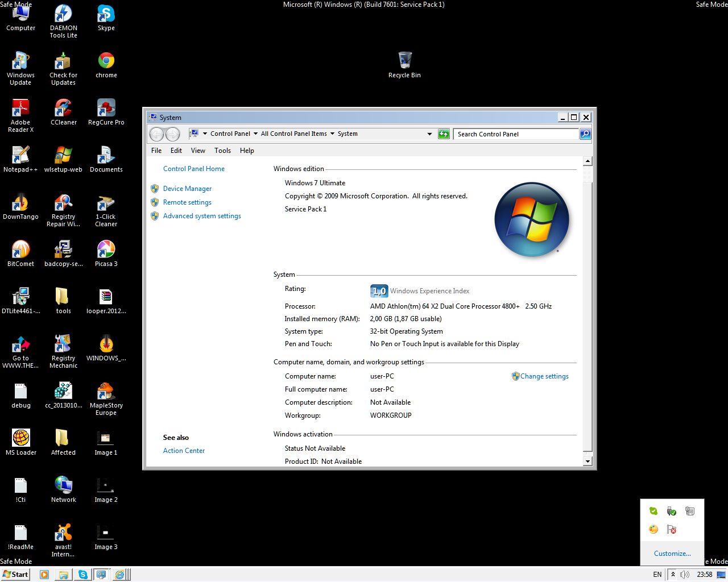Open Windows Explorer from the taskbar
728x582 pixels.
(64, 575)
